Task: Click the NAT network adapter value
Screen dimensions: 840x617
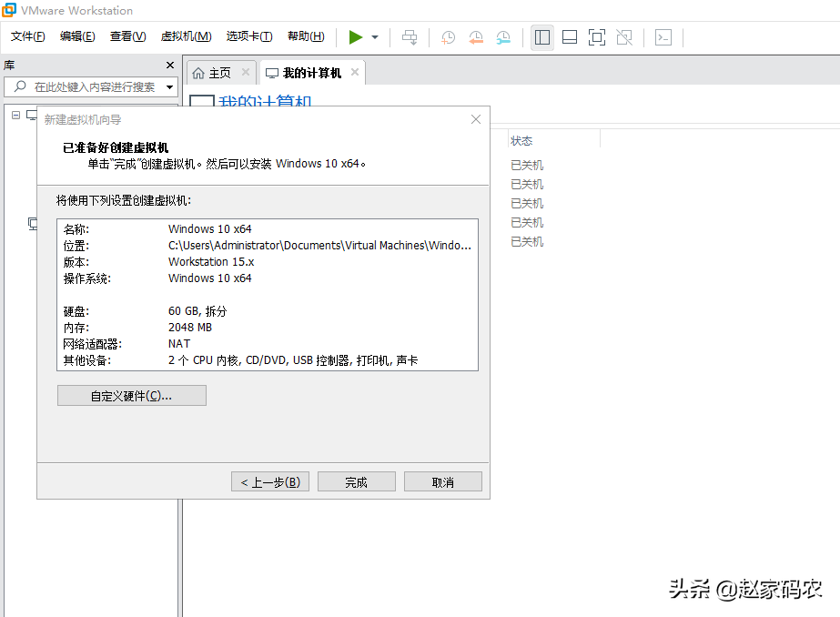Action: tap(179, 344)
